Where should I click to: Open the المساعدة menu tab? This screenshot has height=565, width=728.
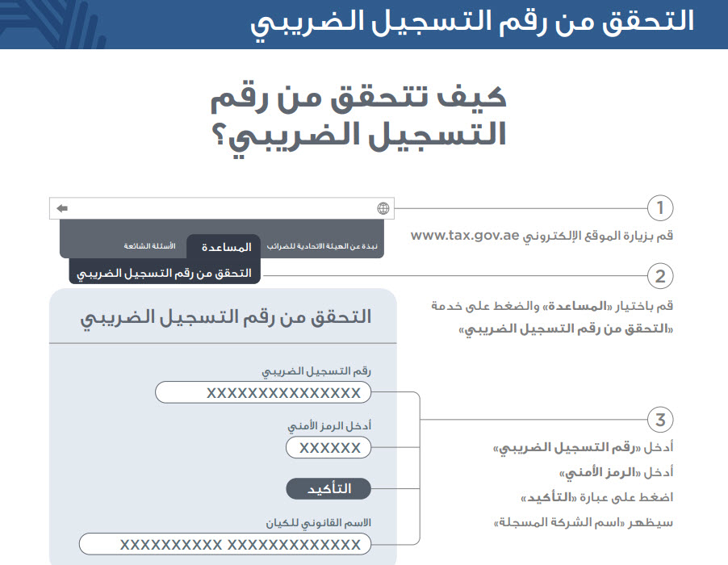tap(224, 246)
